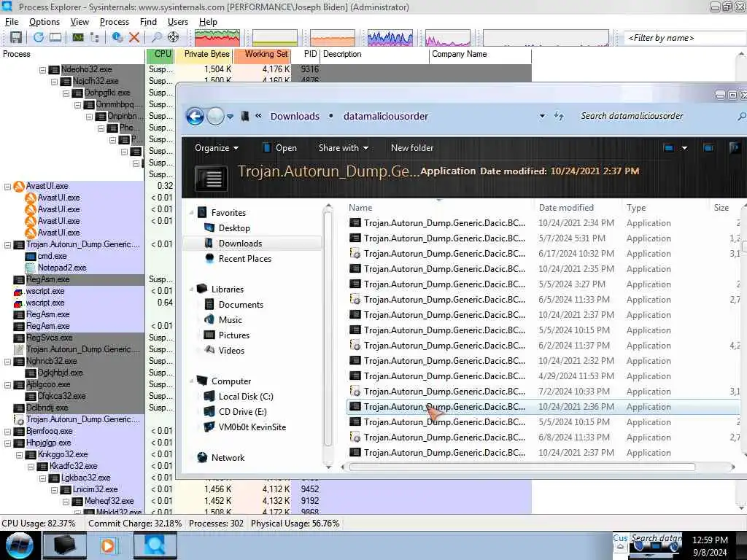The image size is (747, 560).
Task: Open the address bar history dropdown arrow
Action: coord(542,116)
